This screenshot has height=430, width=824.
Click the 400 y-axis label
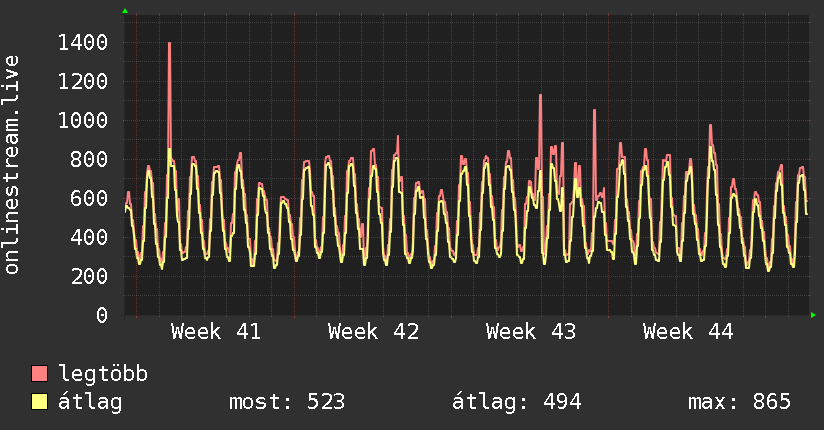pyautogui.click(x=89, y=237)
